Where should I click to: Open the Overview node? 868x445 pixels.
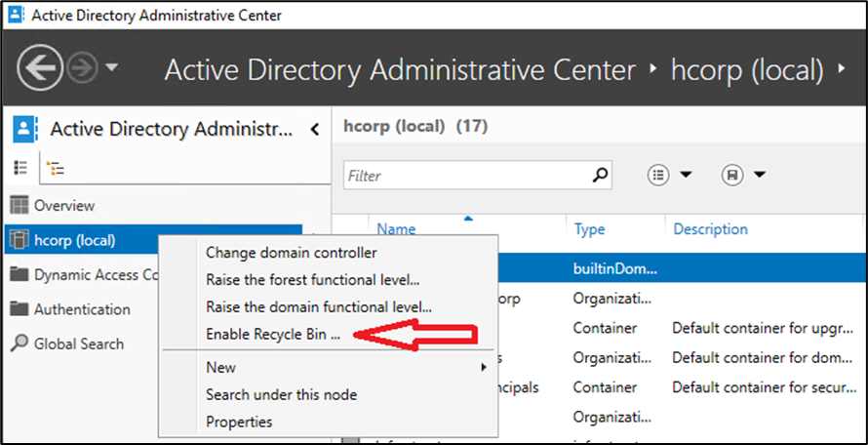[63, 206]
